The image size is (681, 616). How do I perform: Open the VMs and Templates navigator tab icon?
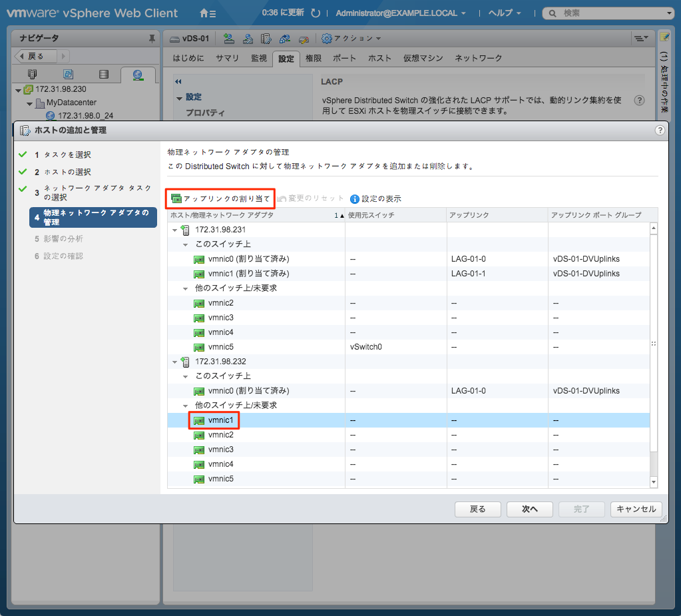(68, 75)
